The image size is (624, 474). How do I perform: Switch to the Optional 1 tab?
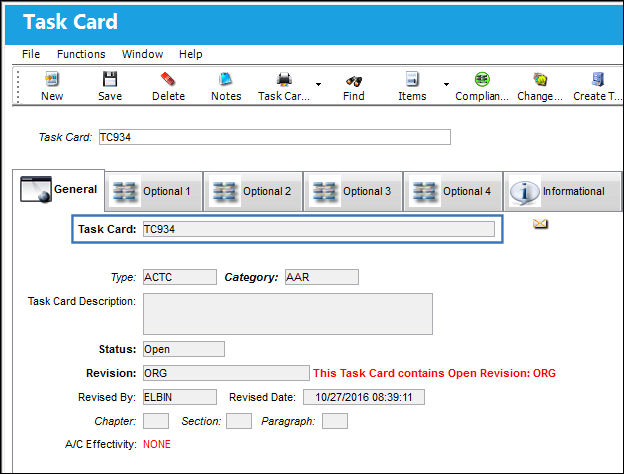[x=154, y=191]
